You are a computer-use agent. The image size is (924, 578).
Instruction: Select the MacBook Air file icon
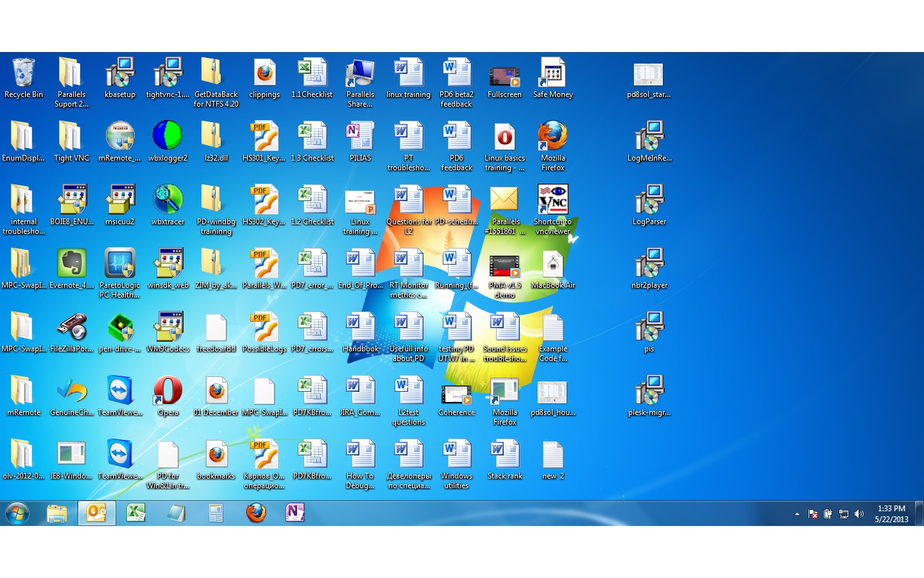[552, 265]
